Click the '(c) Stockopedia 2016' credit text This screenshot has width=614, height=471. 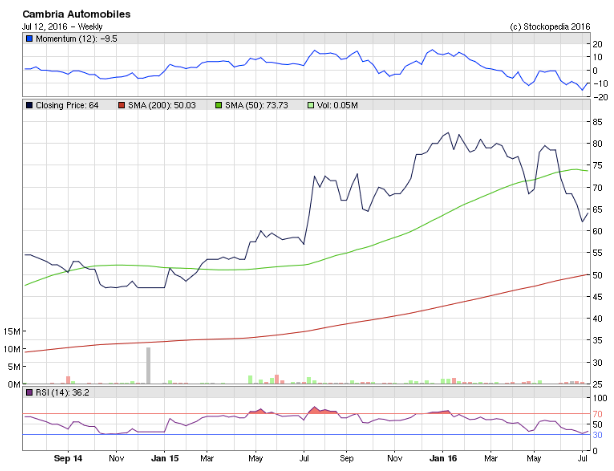click(549, 27)
